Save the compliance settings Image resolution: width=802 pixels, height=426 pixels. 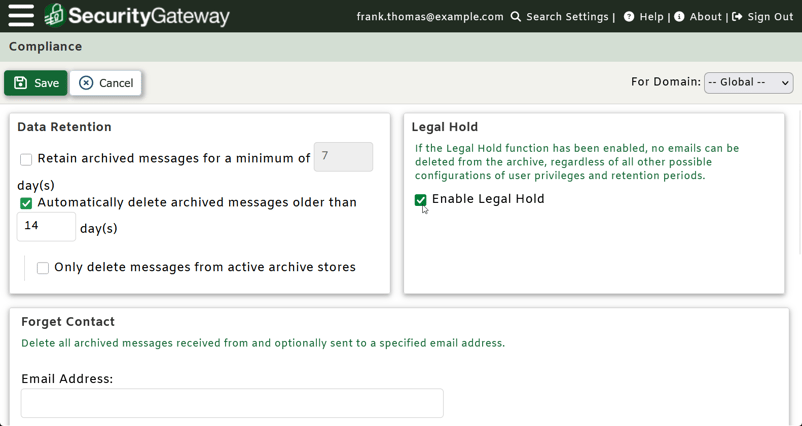point(36,83)
